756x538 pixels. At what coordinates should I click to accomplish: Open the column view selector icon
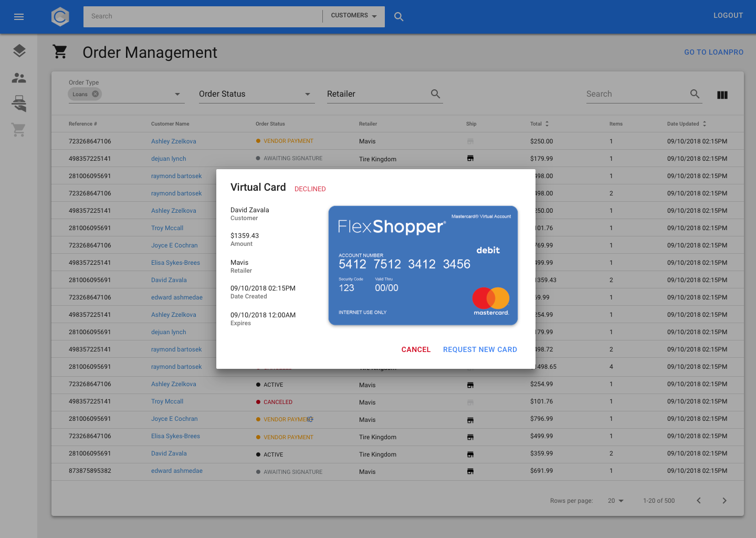point(722,95)
